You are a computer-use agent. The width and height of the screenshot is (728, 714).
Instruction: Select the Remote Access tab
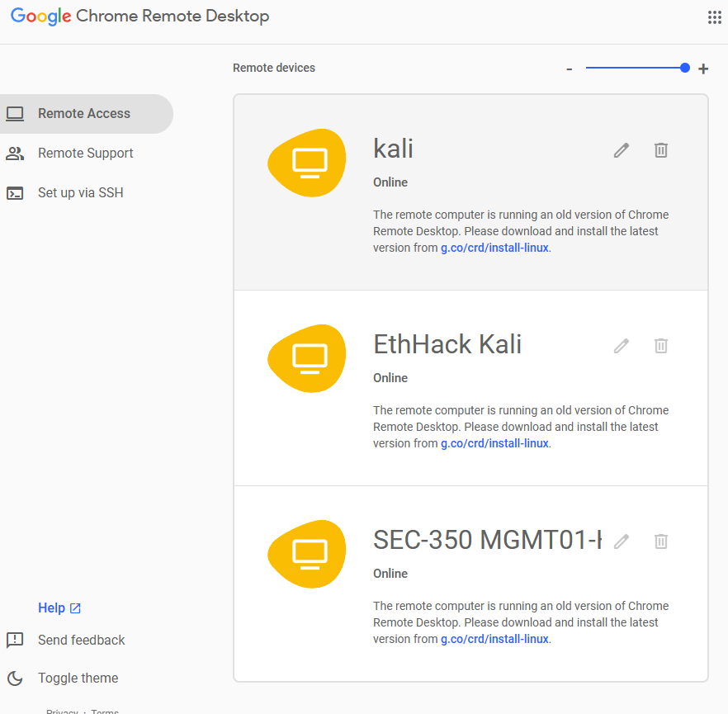[x=83, y=114]
